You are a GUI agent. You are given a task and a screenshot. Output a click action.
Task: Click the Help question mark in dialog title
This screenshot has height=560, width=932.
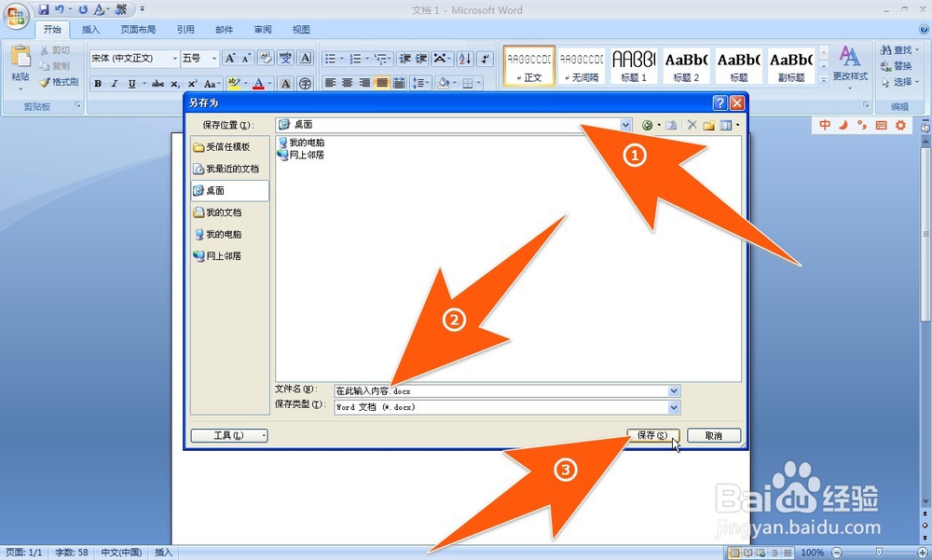tap(720, 102)
